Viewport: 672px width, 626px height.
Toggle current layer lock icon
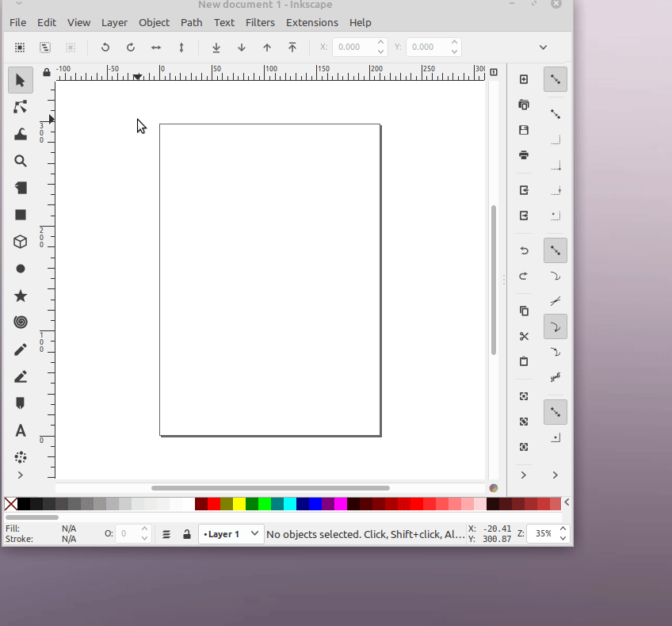(x=186, y=534)
